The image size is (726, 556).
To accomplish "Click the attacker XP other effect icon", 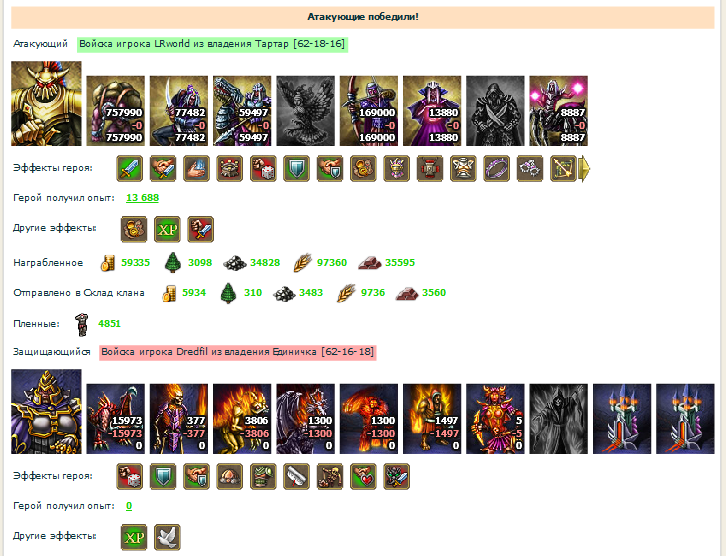I will point(167,229).
